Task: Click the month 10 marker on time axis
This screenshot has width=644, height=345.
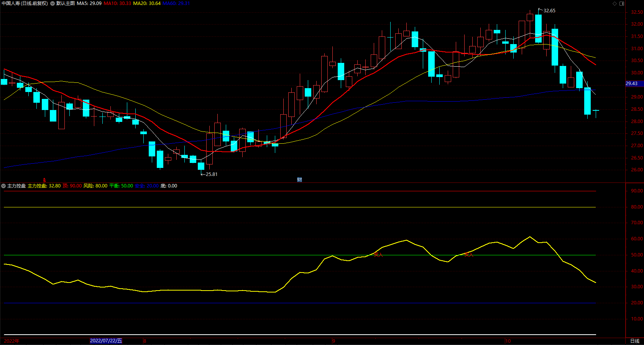Action: click(x=508, y=341)
